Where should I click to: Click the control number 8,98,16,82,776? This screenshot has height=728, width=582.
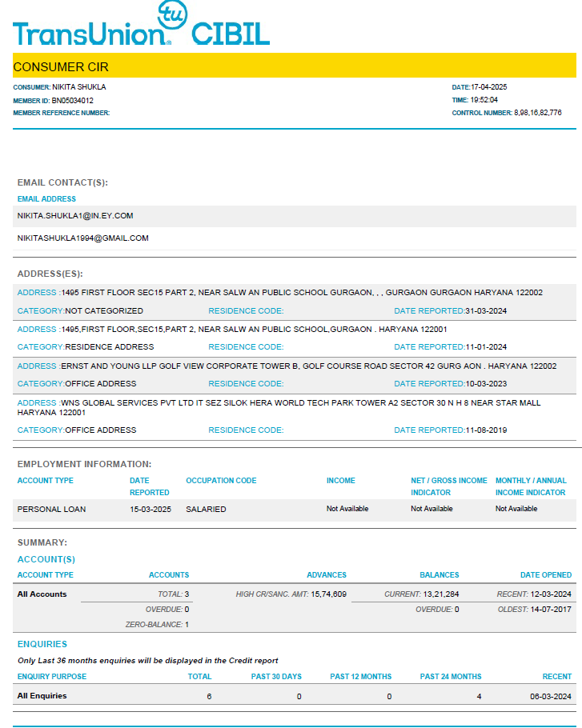[x=537, y=113]
